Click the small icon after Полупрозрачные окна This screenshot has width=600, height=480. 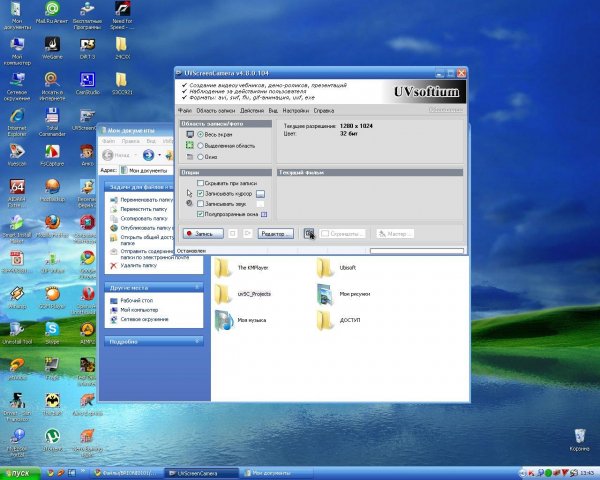click(264, 214)
